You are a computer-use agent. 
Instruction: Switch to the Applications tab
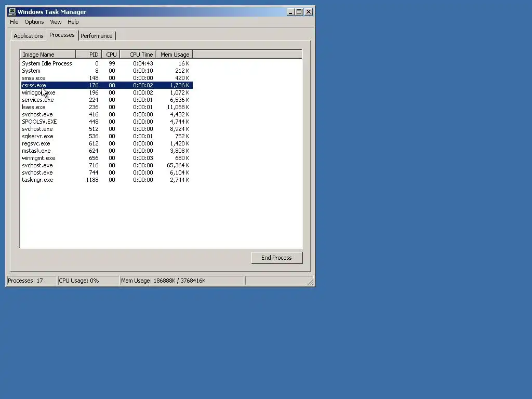(29, 36)
